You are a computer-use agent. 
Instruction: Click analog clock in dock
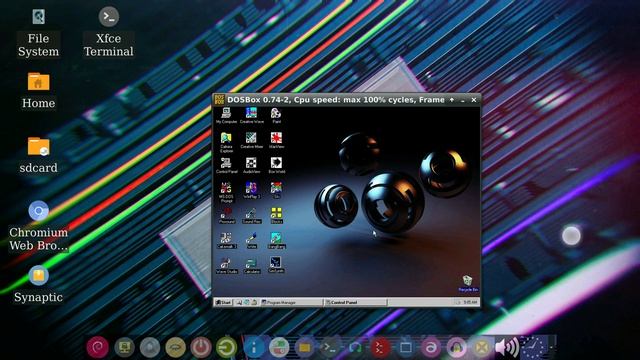tap(533, 347)
